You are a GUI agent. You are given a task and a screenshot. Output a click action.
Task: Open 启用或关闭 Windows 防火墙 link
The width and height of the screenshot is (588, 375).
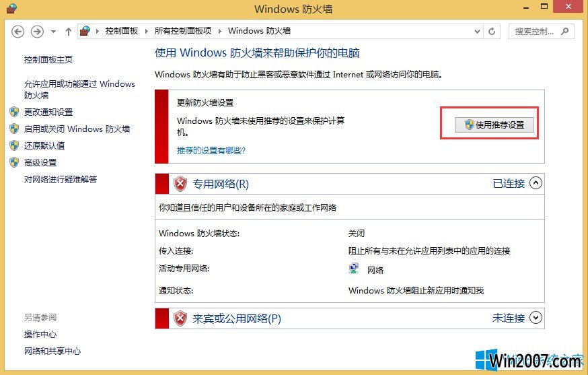(x=77, y=129)
